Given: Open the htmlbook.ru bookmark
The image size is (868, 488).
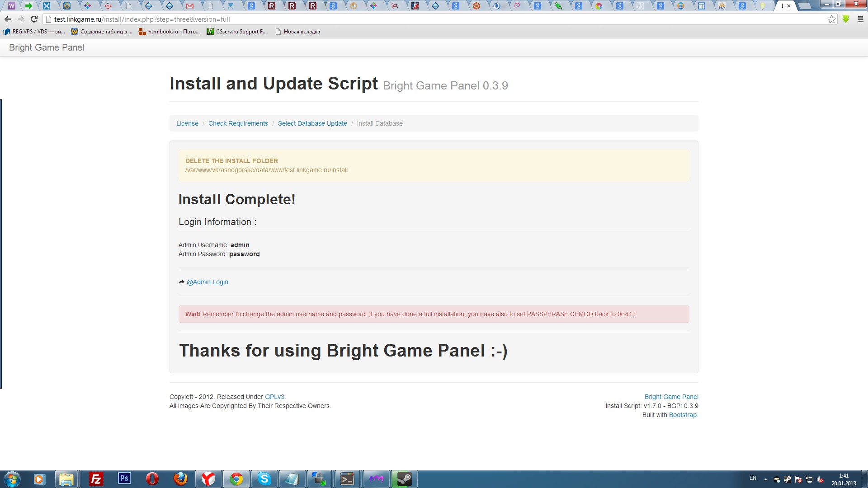Looking at the screenshot, I should (170, 32).
